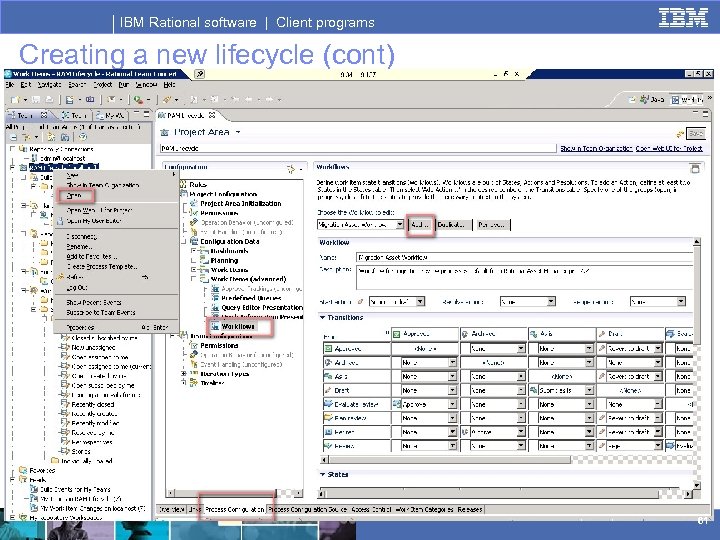Click the Project Area header icon
The image size is (720, 540).
click(166, 132)
